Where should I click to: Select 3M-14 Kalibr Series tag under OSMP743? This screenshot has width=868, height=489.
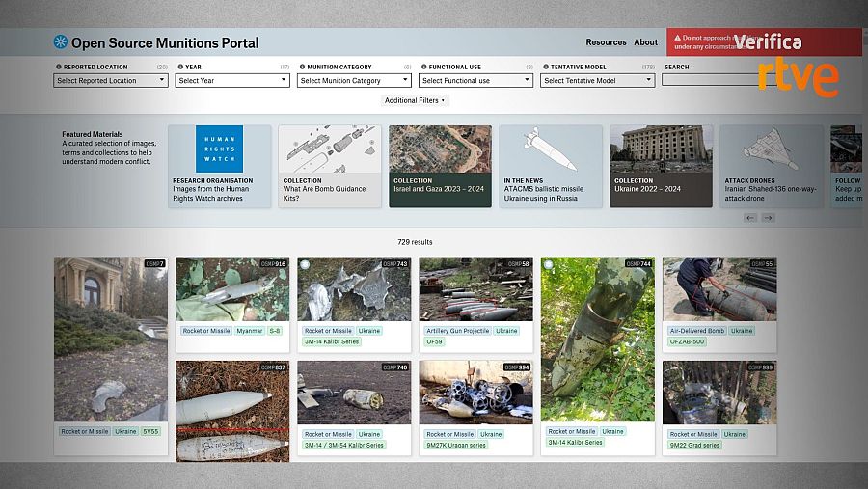pyautogui.click(x=332, y=341)
